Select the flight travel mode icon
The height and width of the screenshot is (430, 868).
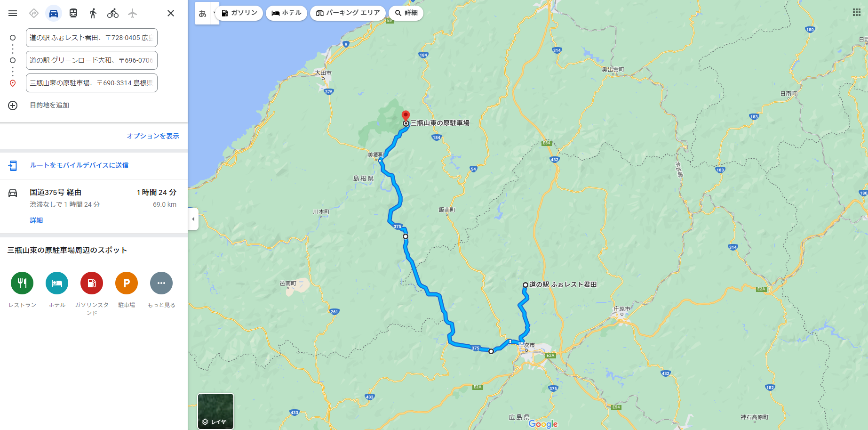[133, 13]
